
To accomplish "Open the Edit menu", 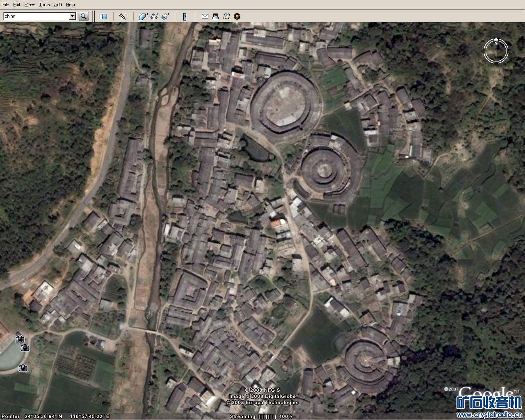I will (x=16, y=5).
